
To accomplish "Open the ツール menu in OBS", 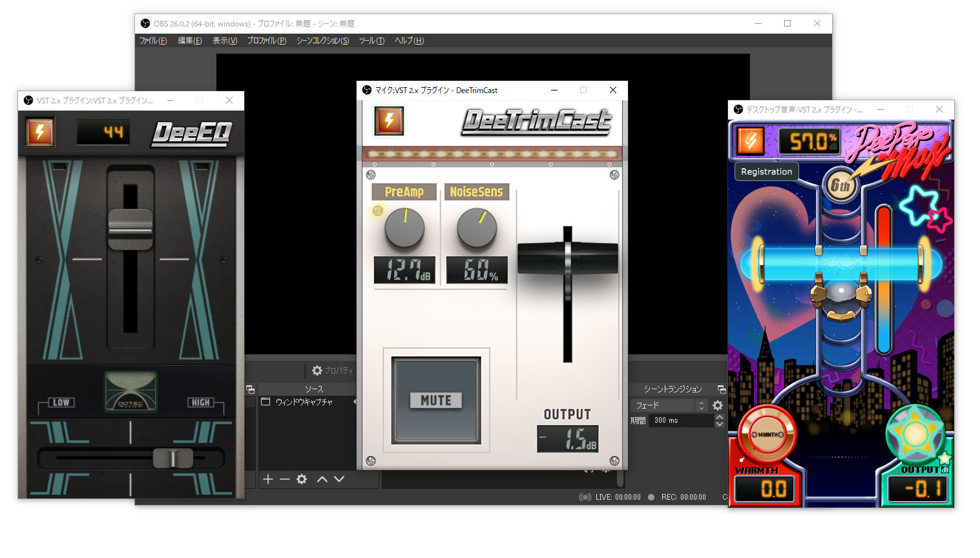I will pos(371,41).
